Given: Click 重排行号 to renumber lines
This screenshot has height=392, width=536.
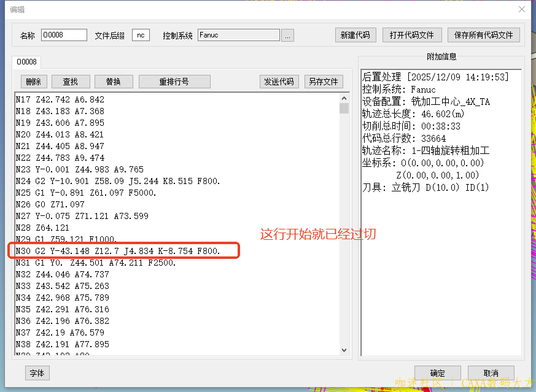Looking at the screenshot, I should tap(176, 81).
